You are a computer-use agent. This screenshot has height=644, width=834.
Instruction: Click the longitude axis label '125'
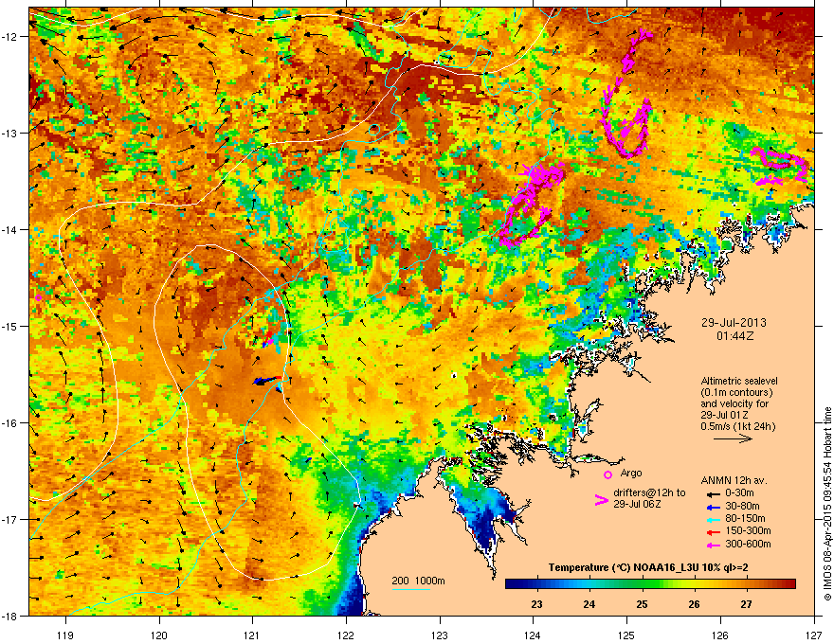pos(626,635)
